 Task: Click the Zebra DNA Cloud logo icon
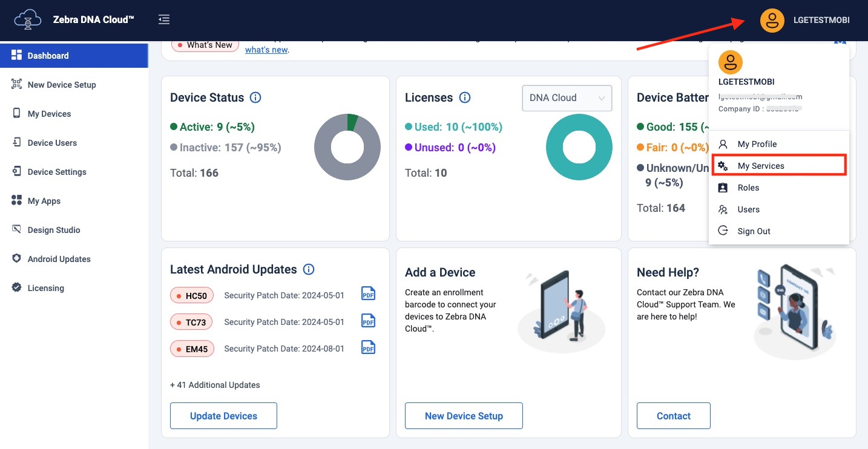(x=28, y=20)
